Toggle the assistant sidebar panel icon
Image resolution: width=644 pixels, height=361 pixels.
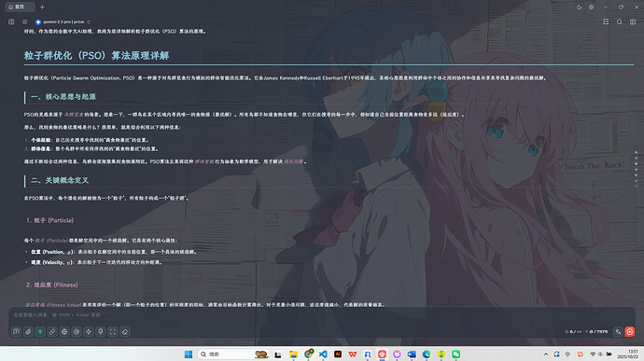pos(11,21)
